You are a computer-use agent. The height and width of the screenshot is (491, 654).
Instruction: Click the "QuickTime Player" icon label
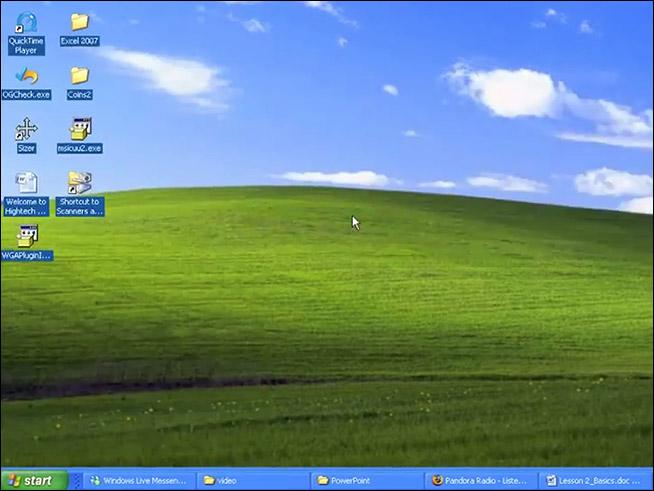[x=26, y=45]
